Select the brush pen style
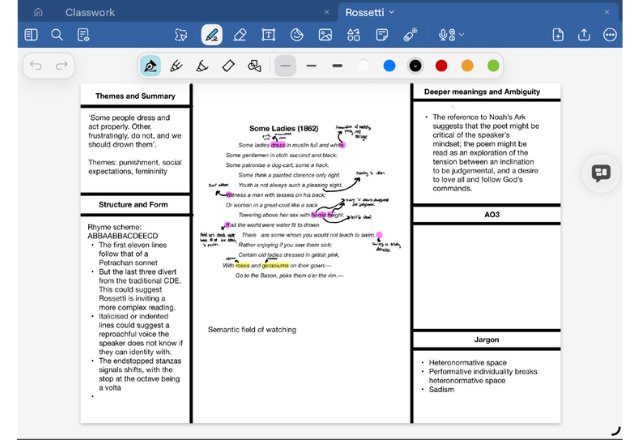 click(x=202, y=66)
